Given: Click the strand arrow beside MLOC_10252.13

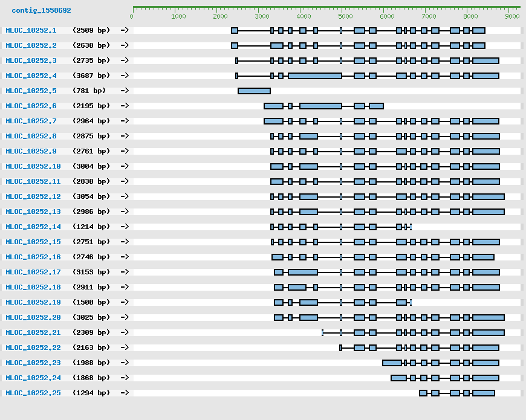Looking at the screenshot, I should 125,212.
